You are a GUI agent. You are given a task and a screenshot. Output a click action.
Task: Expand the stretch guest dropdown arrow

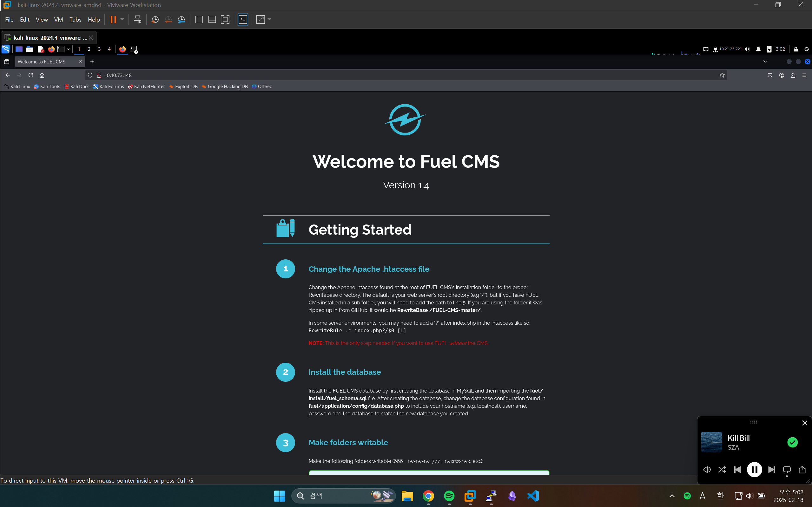coord(269,19)
